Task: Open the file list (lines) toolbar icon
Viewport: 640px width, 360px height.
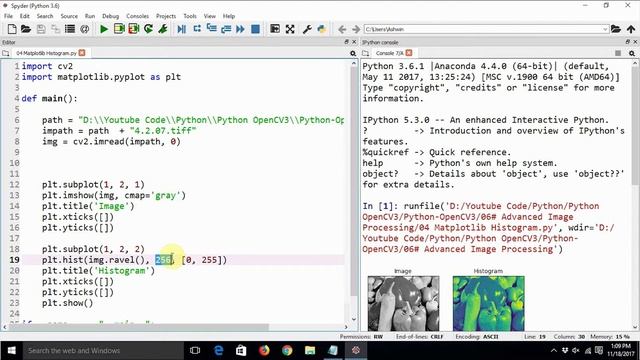Action: coord(70,29)
